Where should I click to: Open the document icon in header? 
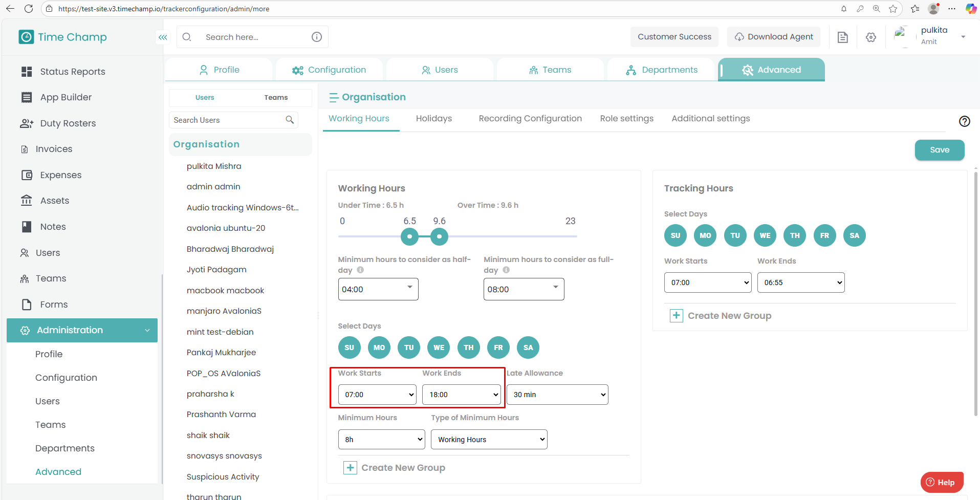[842, 37]
